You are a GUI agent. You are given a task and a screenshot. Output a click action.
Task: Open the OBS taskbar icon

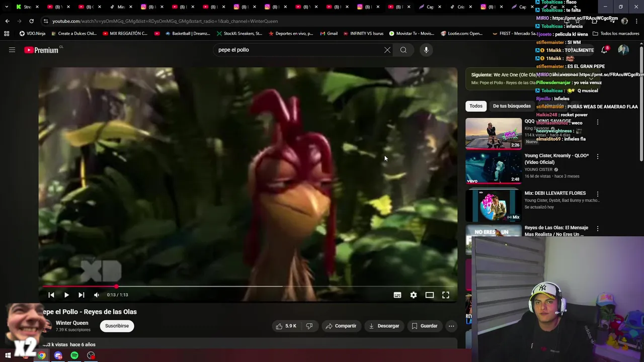tap(91, 355)
